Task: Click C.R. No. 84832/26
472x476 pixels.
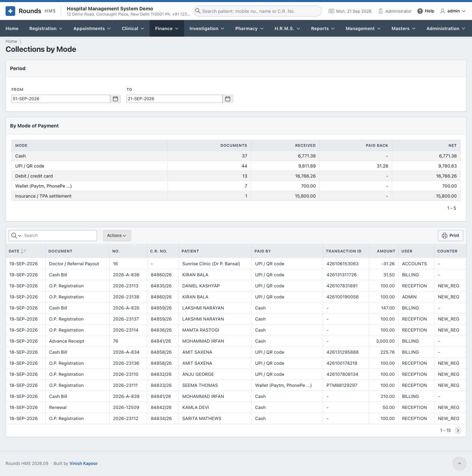Action: [x=161, y=374]
